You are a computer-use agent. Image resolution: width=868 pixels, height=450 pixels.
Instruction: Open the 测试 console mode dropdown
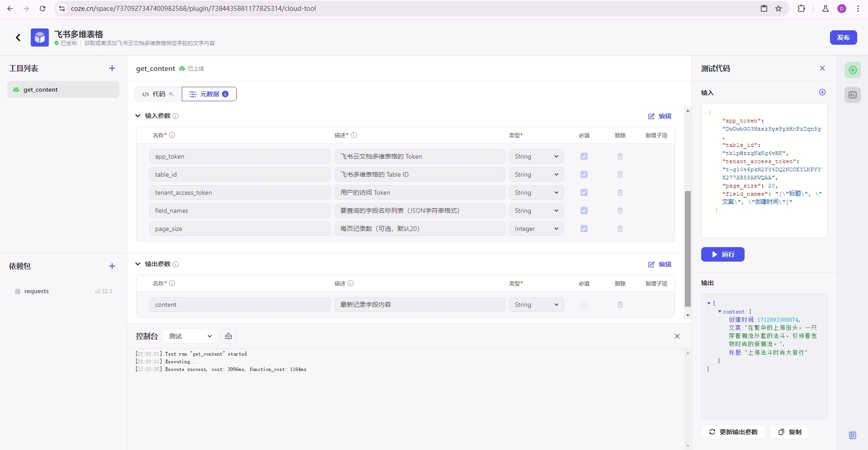click(x=190, y=336)
